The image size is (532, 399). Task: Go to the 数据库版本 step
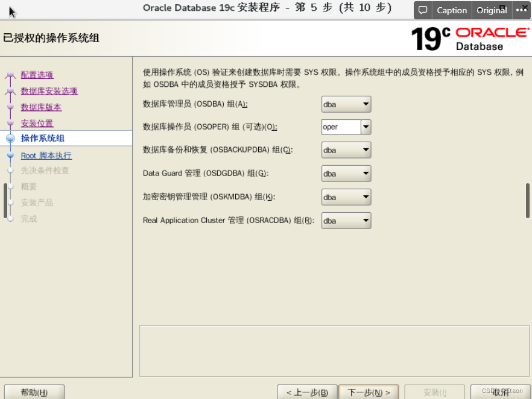(41, 107)
